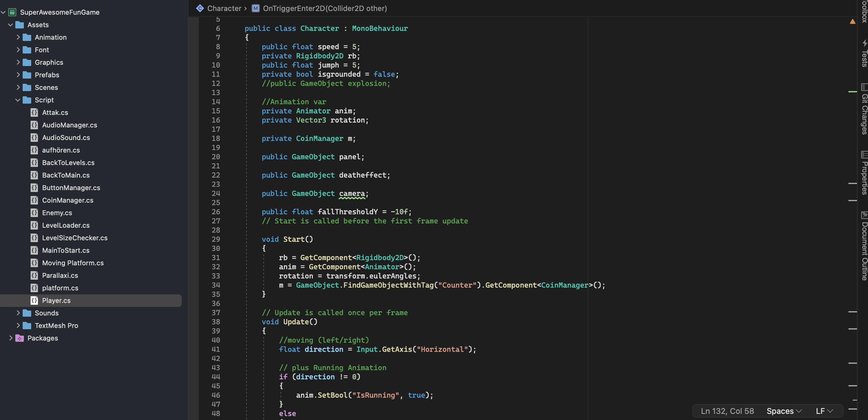The width and height of the screenshot is (868, 420).
Task: Click the Packages folder icon
Action: [x=20, y=338]
